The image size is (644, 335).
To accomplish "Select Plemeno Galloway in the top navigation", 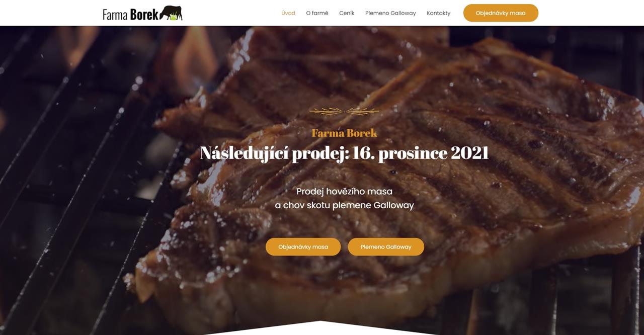I will click(x=390, y=13).
